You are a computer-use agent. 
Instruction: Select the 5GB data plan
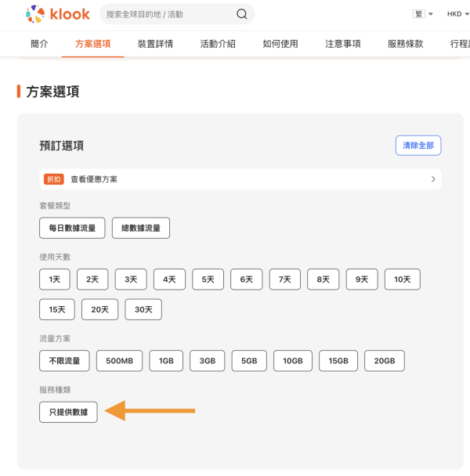pos(249,361)
